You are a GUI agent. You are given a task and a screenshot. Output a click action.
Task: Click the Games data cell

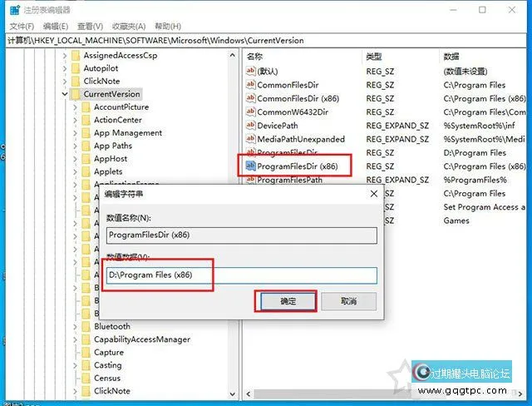[x=456, y=220]
